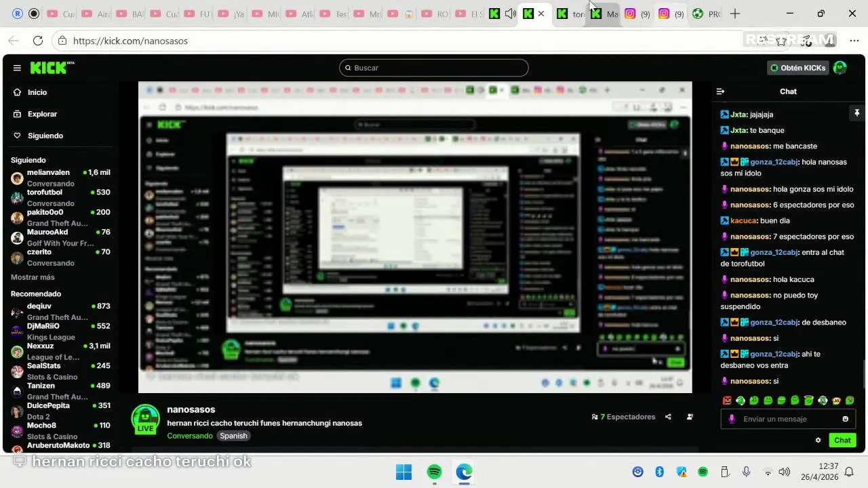
Task: Open the nanosasos LIVE avatar
Action: pyautogui.click(x=145, y=420)
